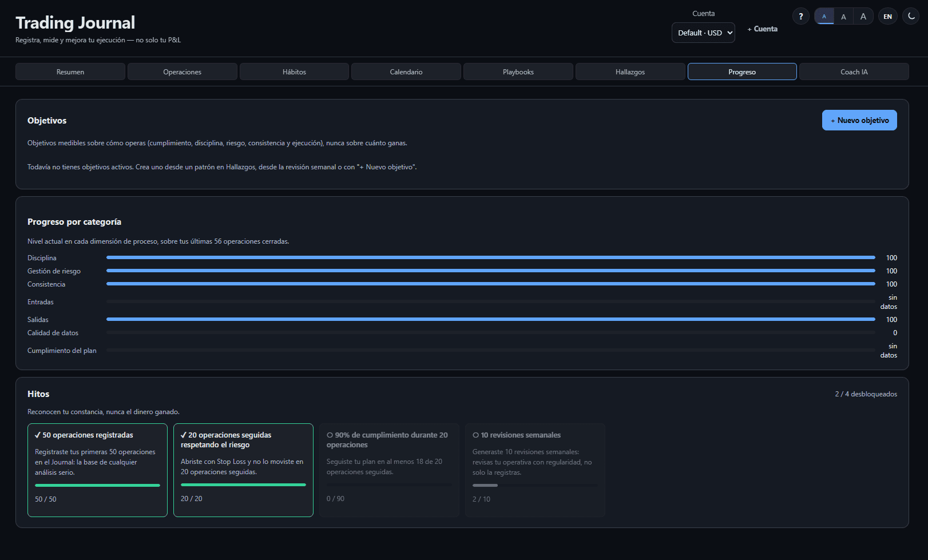The image size is (928, 560).
Task: Select the small font size A
Action: pos(824,17)
